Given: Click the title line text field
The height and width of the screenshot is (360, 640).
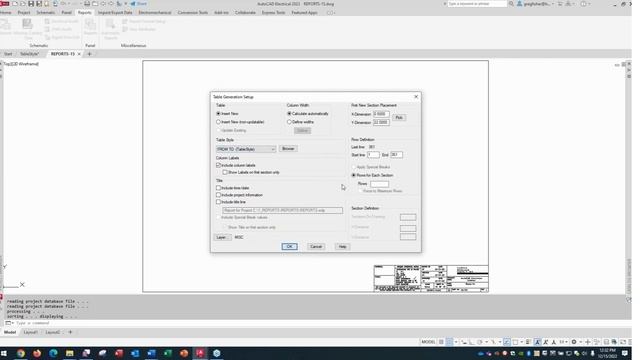Looking at the screenshot, I should click(282, 210).
